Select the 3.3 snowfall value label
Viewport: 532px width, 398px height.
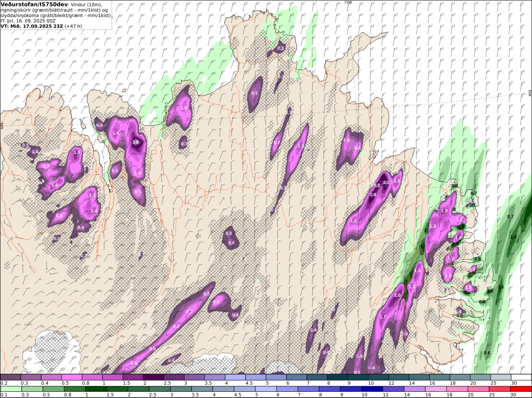point(386,182)
